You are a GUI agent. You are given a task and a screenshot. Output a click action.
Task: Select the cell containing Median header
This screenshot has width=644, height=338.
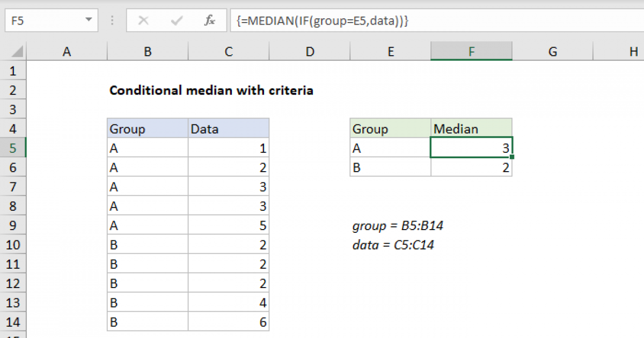471,128
